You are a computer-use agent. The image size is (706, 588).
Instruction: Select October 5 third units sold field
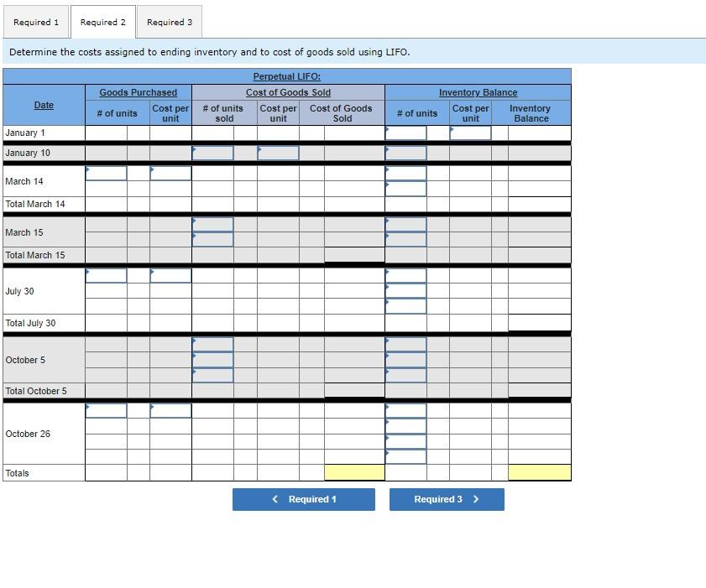212,375
